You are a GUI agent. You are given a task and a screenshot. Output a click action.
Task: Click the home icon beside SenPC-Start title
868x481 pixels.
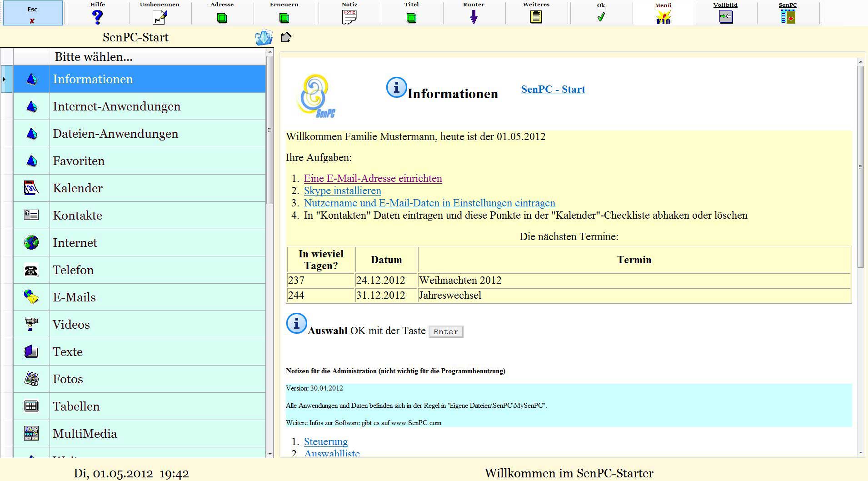pos(286,37)
